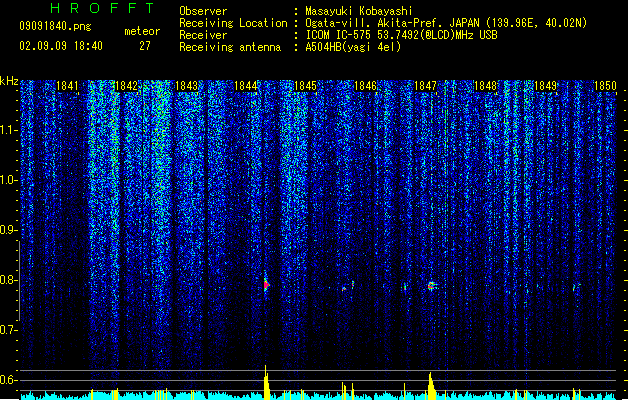Click the HROFFT title text

point(103,8)
